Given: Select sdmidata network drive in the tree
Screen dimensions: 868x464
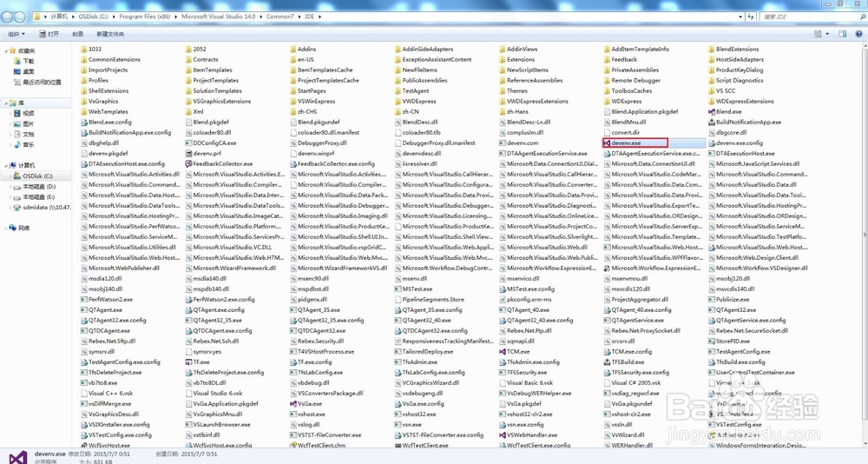Looking at the screenshot, I should point(42,208).
